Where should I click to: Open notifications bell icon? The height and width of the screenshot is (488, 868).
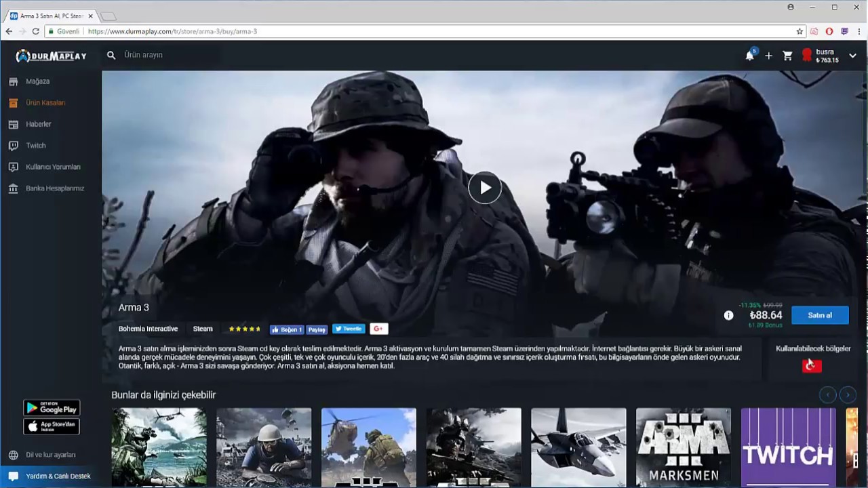pyautogui.click(x=750, y=56)
